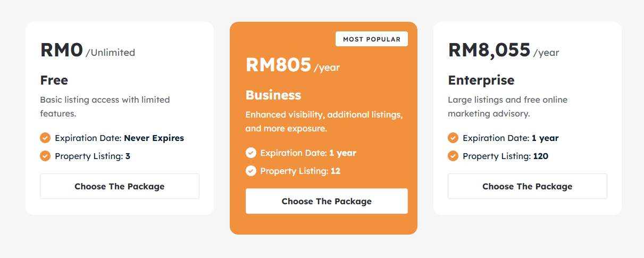Screen dimensions: 644x258
Task: Choose the Enterprise package button
Action: point(527,186)
